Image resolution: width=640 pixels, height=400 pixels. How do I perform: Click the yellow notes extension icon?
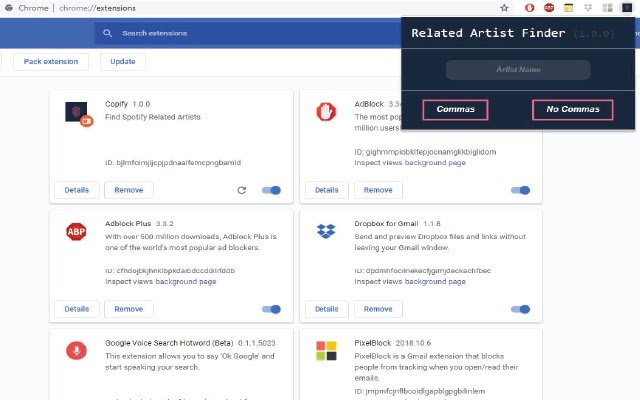click(568, 8)
